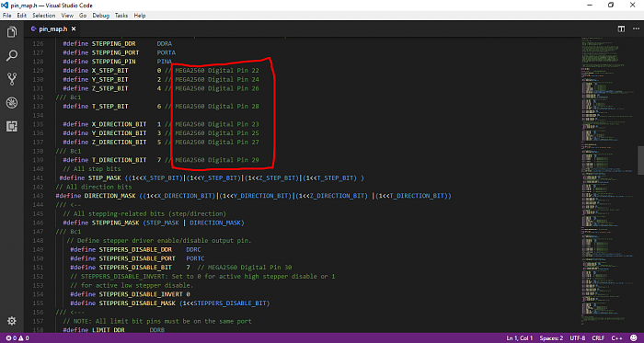644x343 pixels.
Task: Open the View menu
Action: point(67,16)
